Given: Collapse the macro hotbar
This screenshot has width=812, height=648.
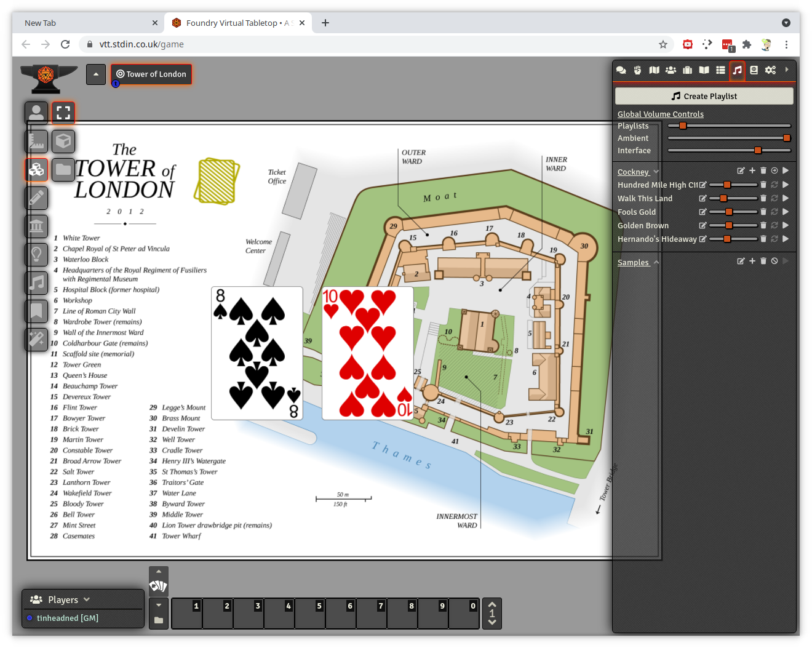Looking at the screenshot, I should (159, 606).
